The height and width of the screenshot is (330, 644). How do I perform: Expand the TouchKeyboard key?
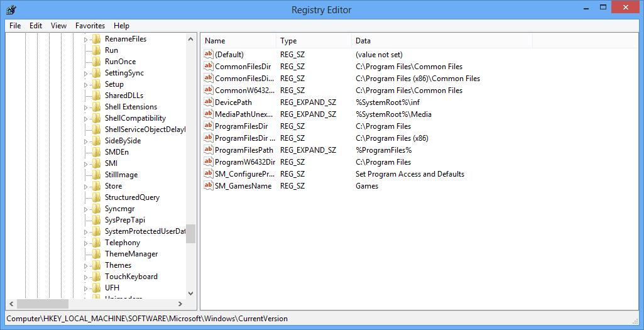tap(86, 277)
